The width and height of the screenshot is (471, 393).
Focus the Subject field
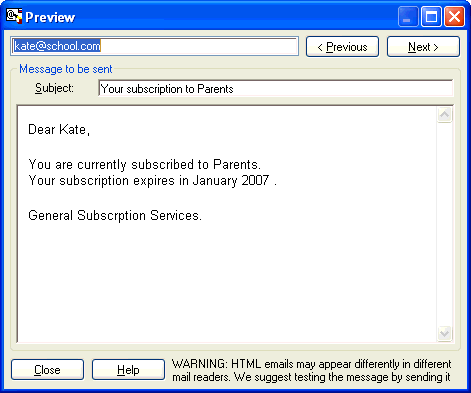(276, 88)
